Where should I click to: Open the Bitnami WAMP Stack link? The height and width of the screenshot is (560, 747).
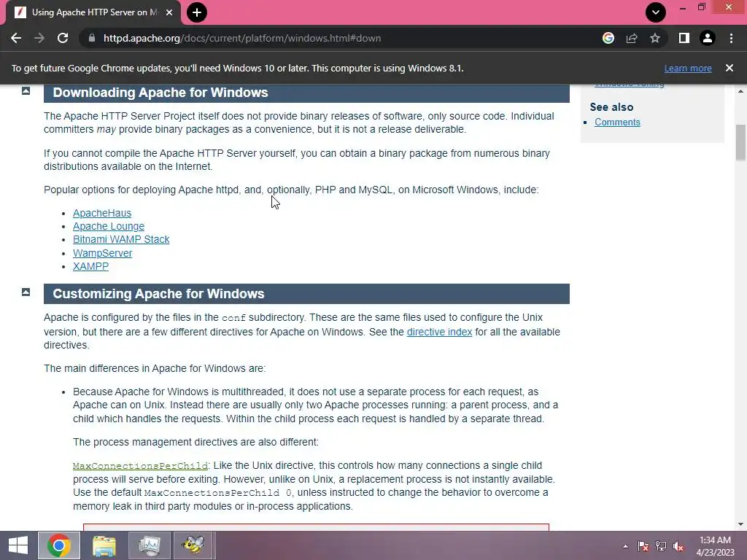(x=121, y=239)
